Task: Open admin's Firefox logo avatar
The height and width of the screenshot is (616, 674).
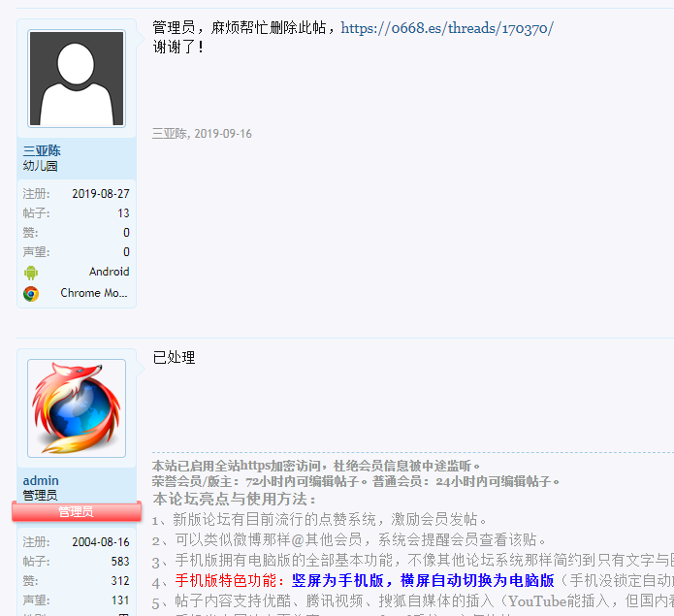Action: tap(77, 408)
